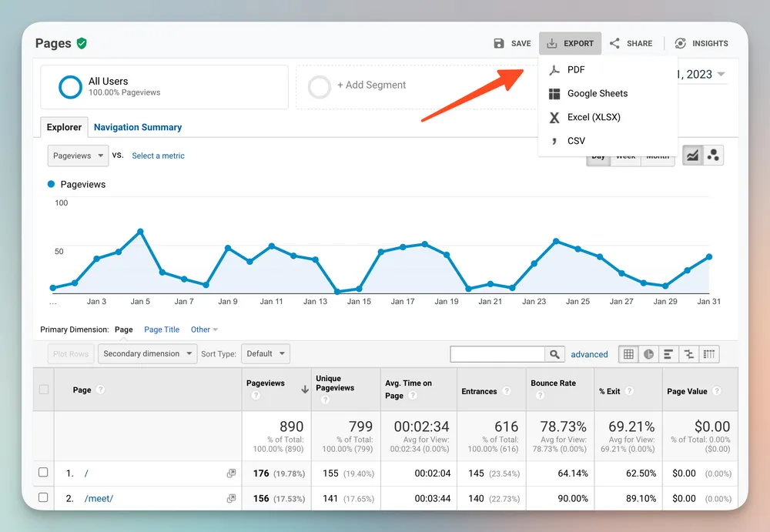Open the Pageviews metric dropdown
The width and height of the screenshot is (770, 532).
click(x=78, y=156)
